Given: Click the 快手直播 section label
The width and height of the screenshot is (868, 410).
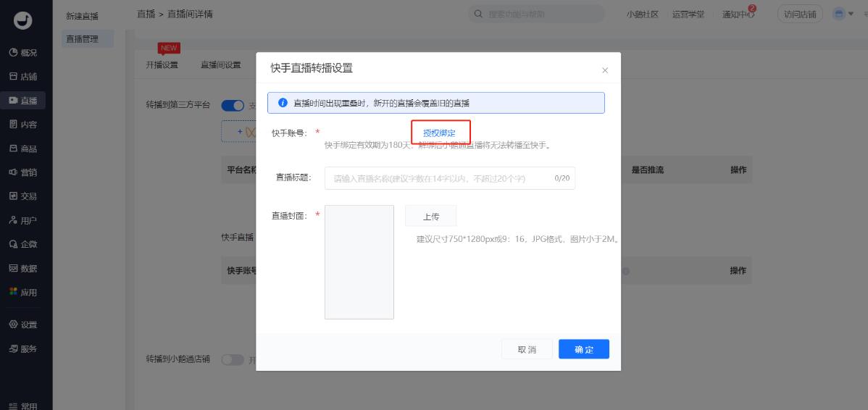Looking at the screenshot, I should coord(238,237).
